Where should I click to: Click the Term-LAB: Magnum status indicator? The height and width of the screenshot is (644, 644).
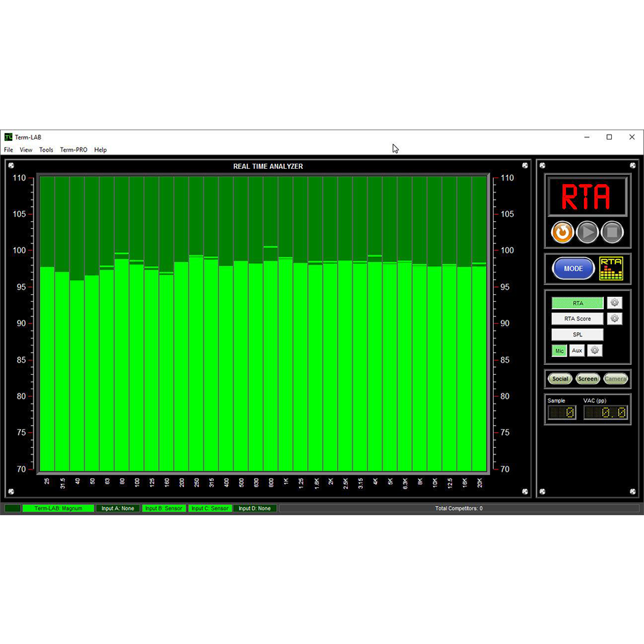pos(58,509)
